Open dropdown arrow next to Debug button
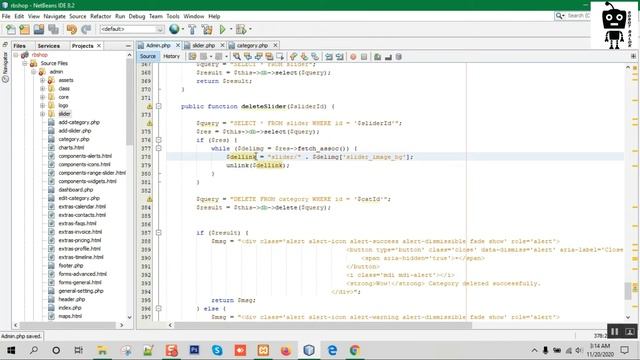 tap(250, 29)
